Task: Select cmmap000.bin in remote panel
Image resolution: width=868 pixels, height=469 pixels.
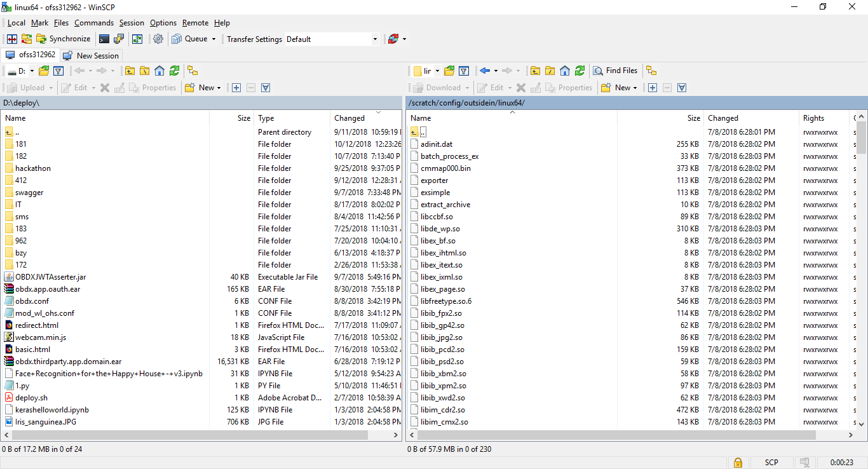Action: click(445, 168)
